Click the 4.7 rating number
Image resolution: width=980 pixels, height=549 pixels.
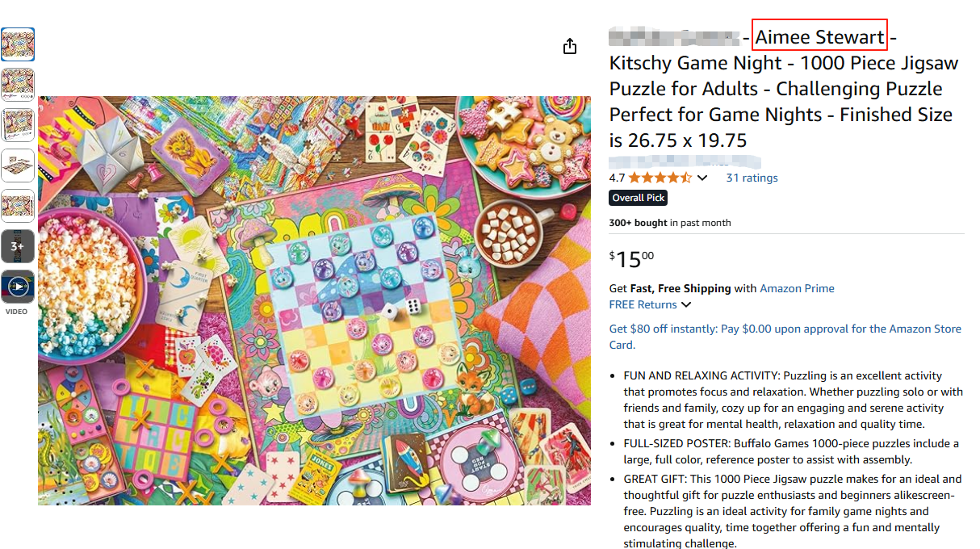(617, 178)
